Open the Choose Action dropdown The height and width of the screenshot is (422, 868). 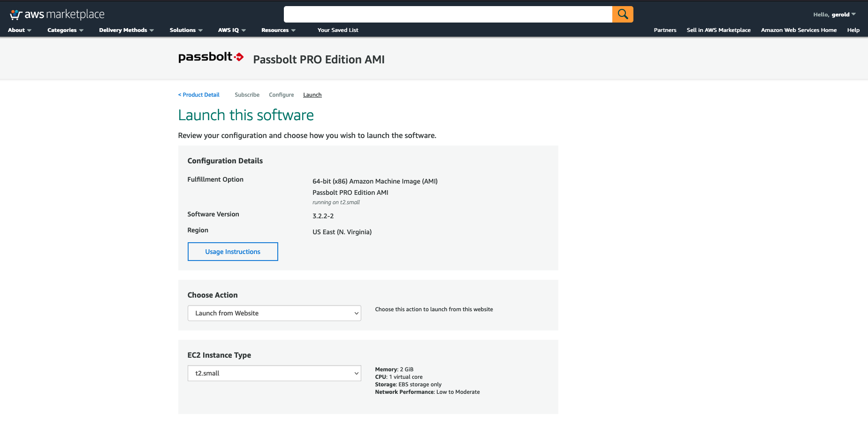pyautogui.click(x=274, y=313)
